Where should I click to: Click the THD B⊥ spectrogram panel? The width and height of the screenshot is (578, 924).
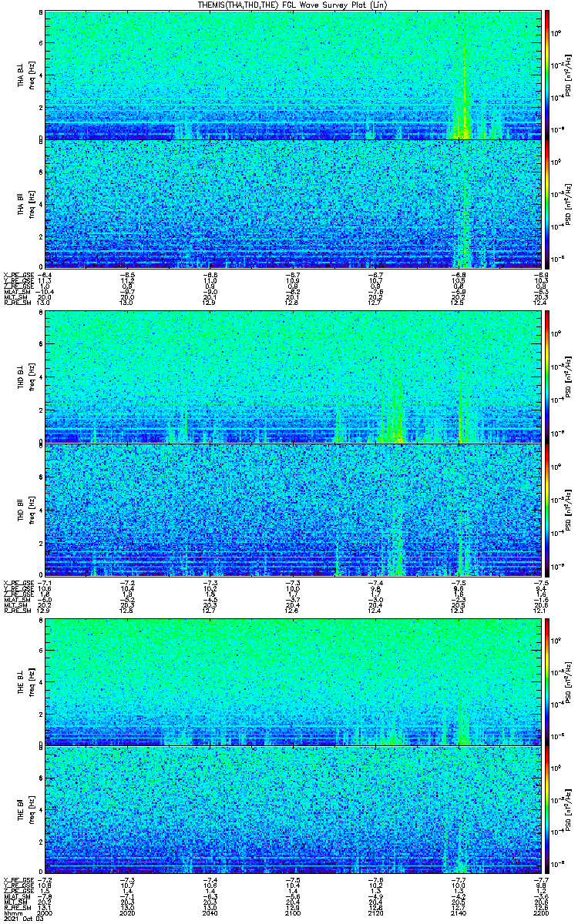point(293,377)
